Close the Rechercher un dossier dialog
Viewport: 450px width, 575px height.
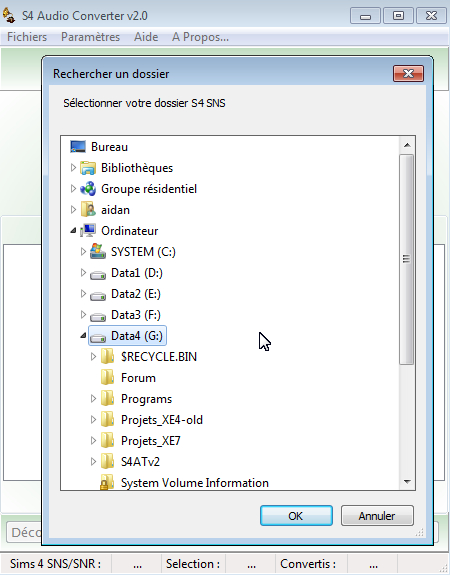pyautogui.click(x=408, y=74)
